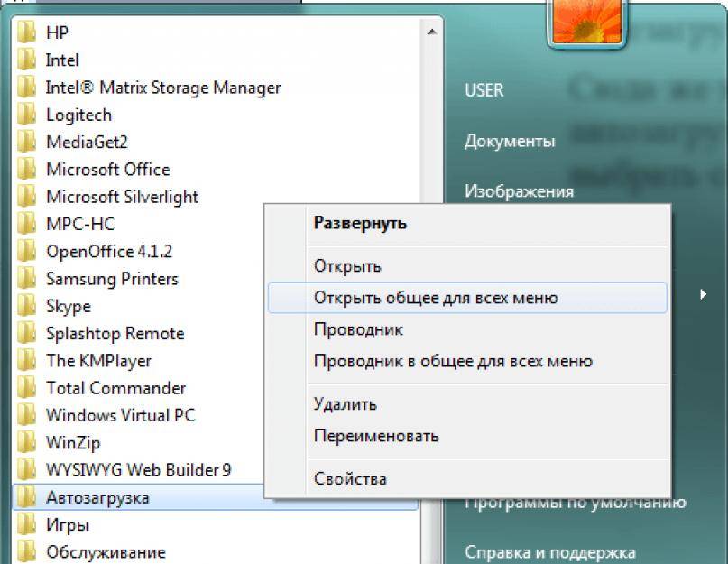Click the Автозагрузка folder icon
This screenshot has height=564, width=728.
click(x=26, y=497)
